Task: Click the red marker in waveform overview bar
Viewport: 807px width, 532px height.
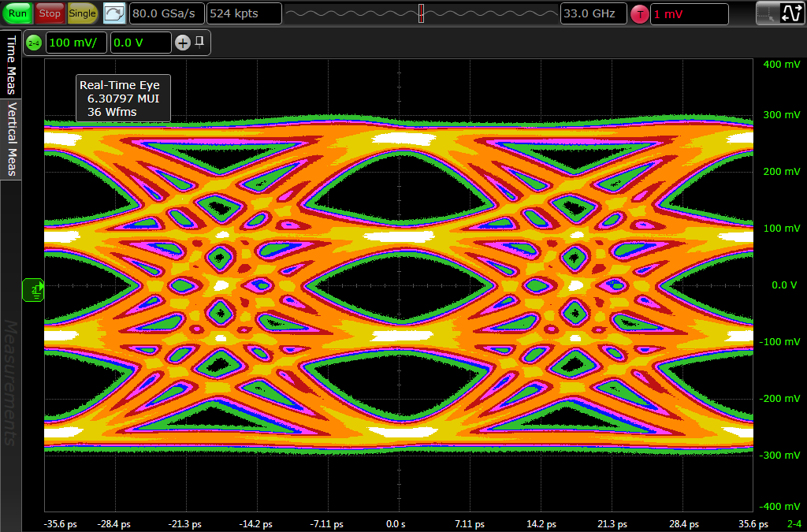Action: 421,13
